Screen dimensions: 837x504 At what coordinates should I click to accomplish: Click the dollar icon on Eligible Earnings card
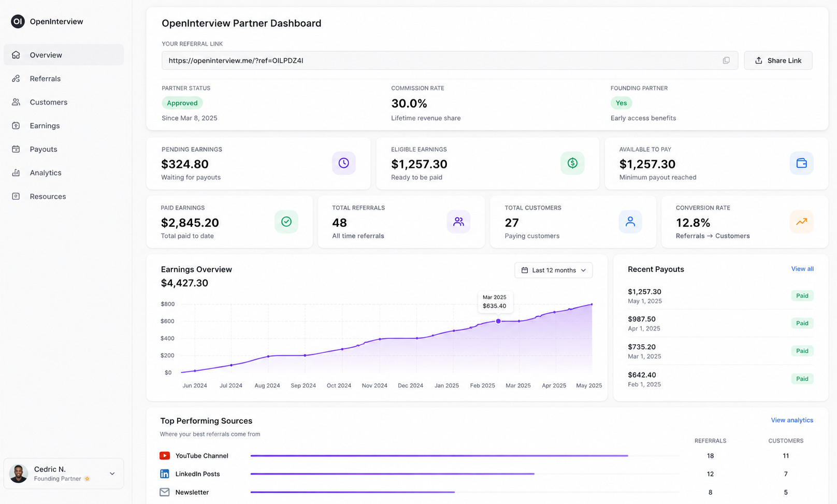[x=572, y=163]
